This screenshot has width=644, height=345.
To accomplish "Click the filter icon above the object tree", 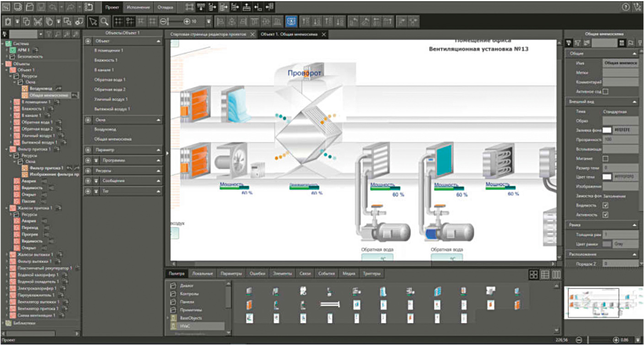I will (x=49, y=33).
